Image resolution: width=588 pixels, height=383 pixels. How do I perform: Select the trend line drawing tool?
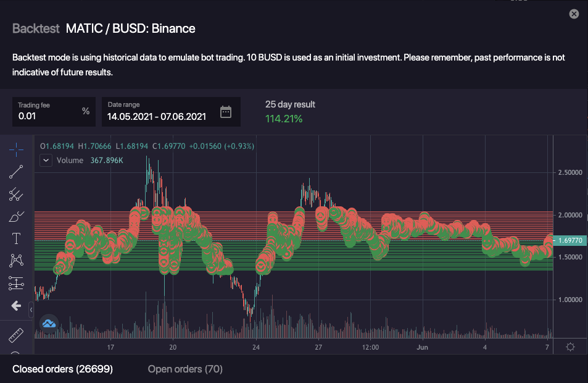(17, 172)
